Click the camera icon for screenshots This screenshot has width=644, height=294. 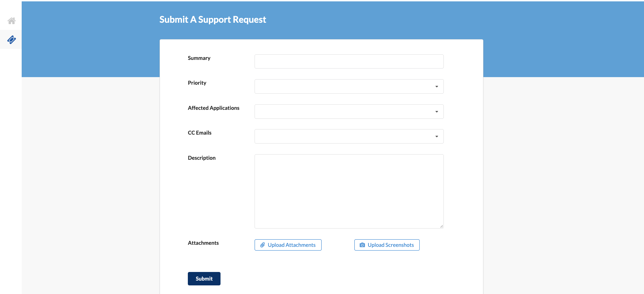[x=362, y=245]
